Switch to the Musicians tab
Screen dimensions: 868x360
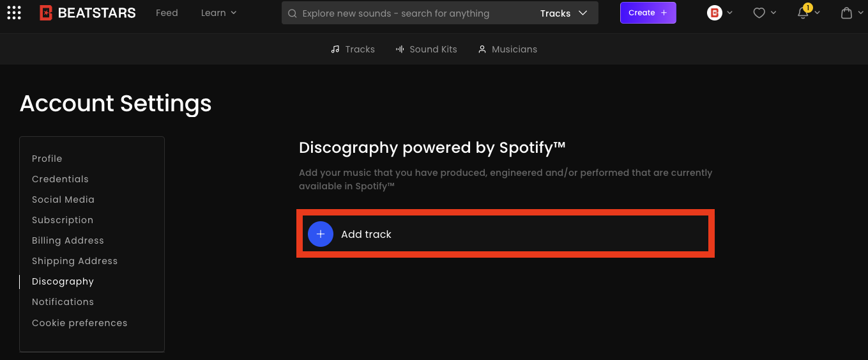[x=507, y=49]
